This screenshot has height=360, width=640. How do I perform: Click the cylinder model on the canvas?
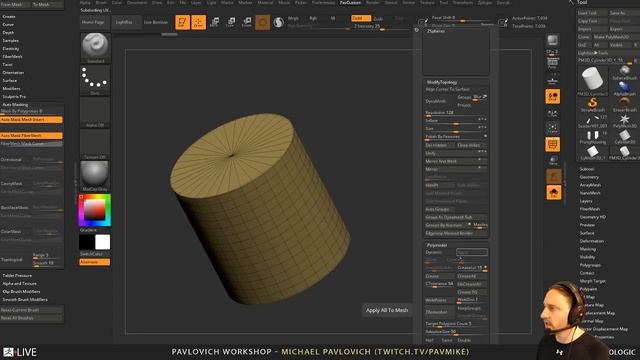tap(260, 209)
